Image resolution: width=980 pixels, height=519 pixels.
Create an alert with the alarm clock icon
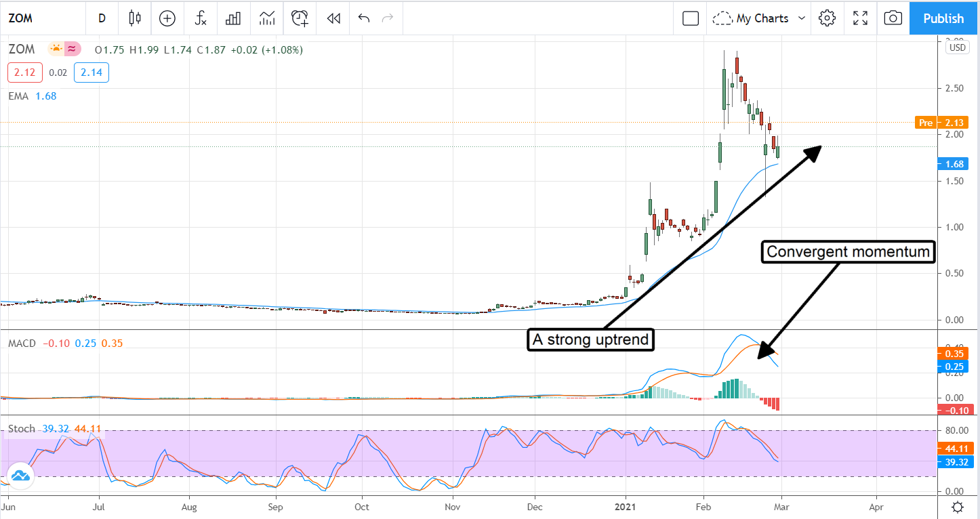[x=300, y=18]
